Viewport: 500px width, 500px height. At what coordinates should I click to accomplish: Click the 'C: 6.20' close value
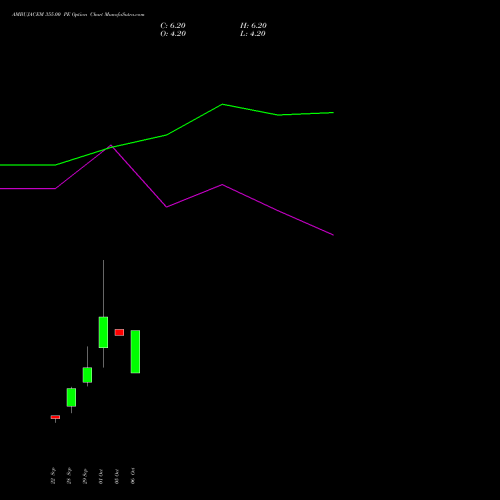click(x=173, y=26)
